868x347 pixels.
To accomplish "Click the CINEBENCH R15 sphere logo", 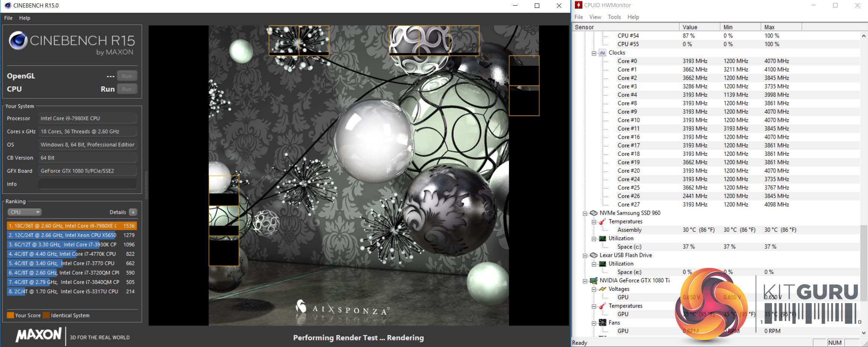I will [x=18, y=41].
